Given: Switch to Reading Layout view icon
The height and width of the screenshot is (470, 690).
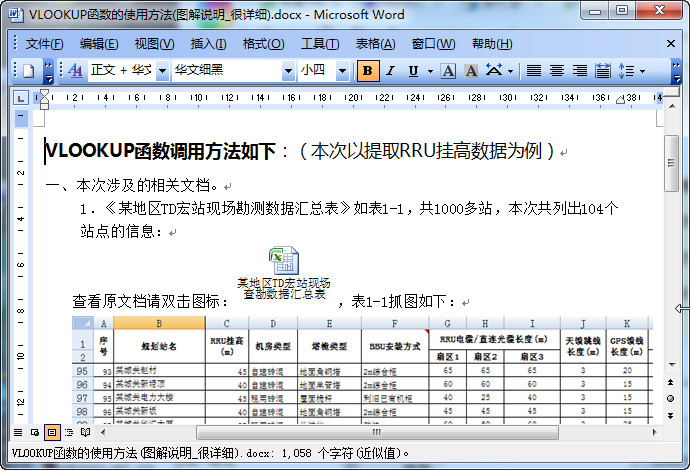Looking at the screenshot, I should coord(85,432).
